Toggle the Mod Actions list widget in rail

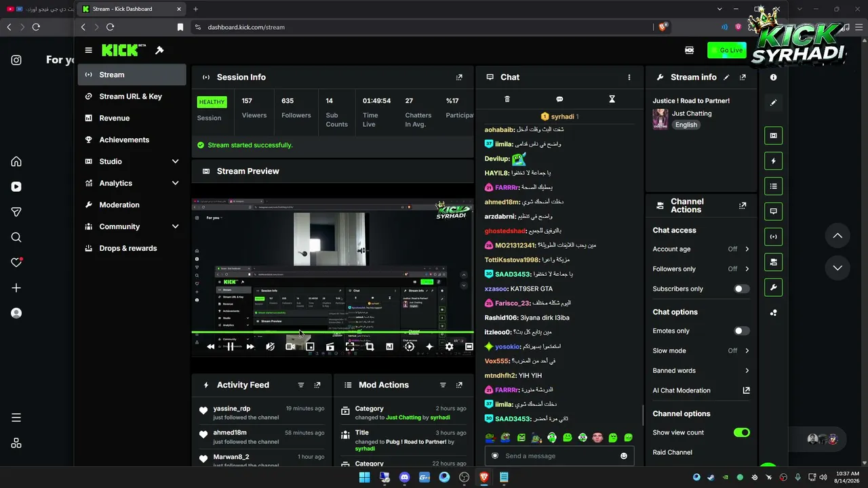pos(773,186)
